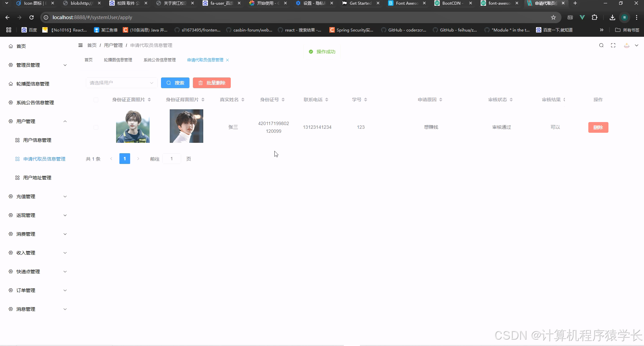The width and height of the screenshot is (644, 346).
Task: Sort by 身份证号 column
Action: pos(283,100)
